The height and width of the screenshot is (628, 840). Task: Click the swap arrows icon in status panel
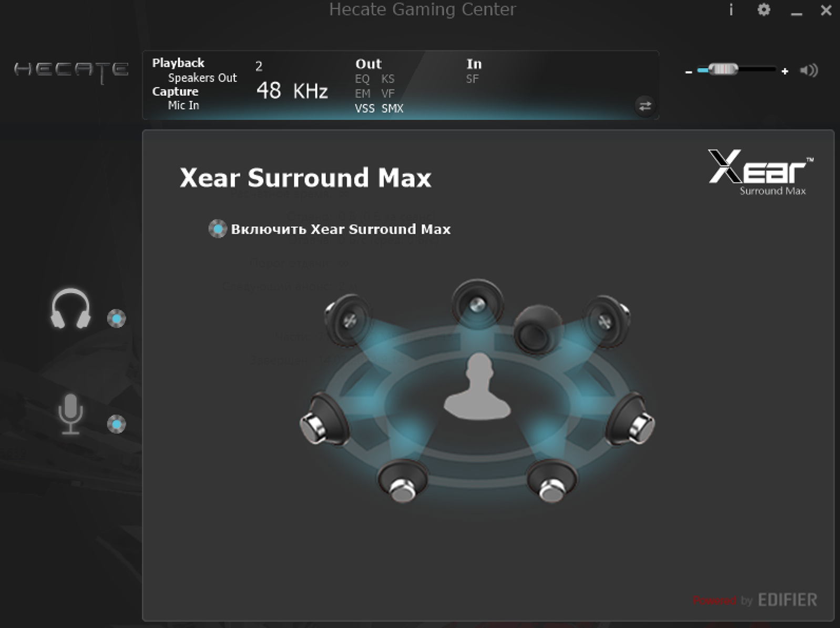[x=645, y=106]
